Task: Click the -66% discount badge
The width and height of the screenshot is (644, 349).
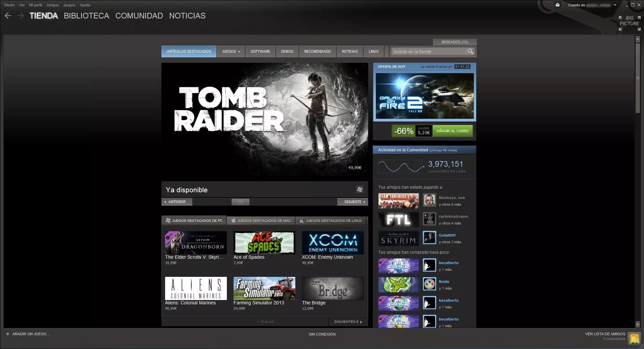Action: (404, 131)
